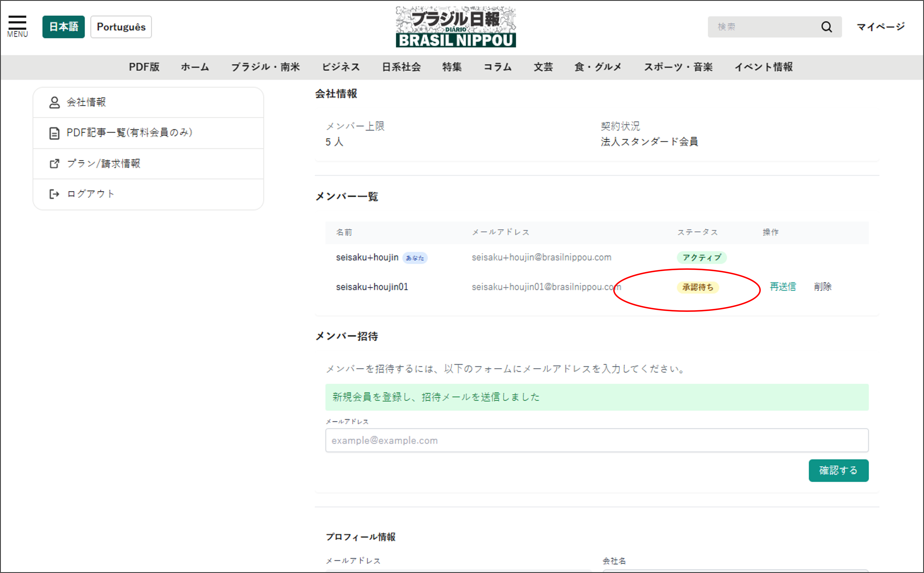Go to ホーム navigation item

pyautogui.click(x=195, y=67)
